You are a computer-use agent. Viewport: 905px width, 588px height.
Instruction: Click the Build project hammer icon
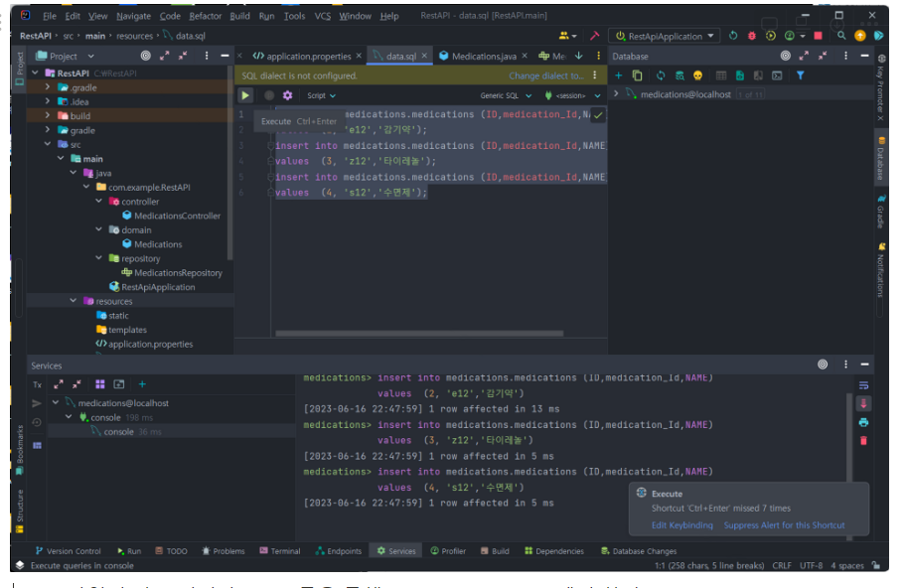pyautogui.click(x=594, y=36)
